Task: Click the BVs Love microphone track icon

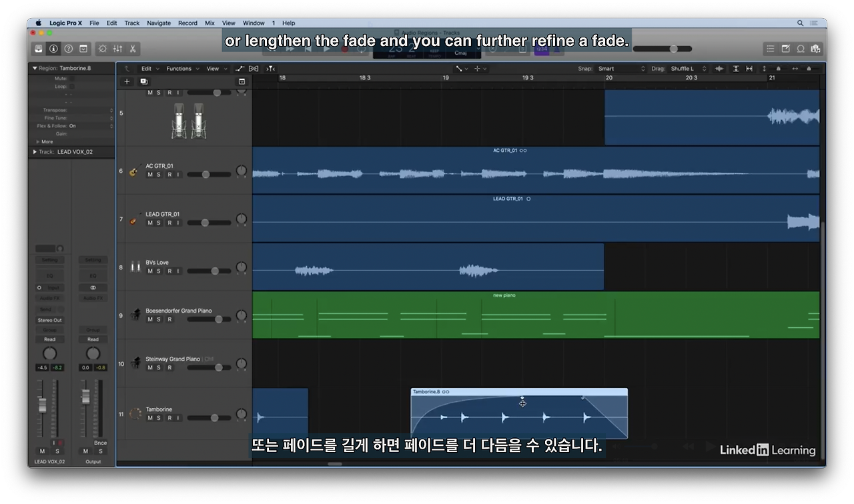Action: pos(135,267)
